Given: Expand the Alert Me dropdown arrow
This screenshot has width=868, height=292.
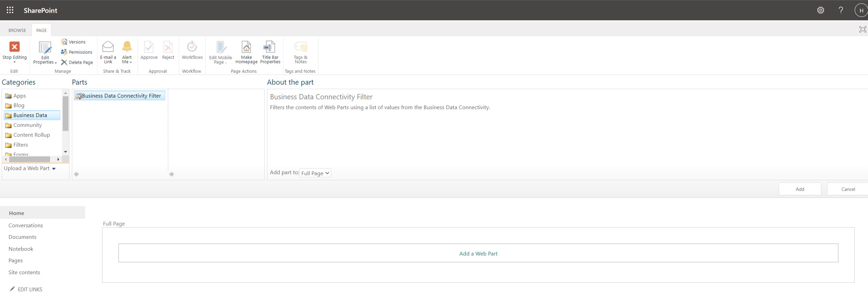Looking at the screenshot, I should [x=130, y=62].
